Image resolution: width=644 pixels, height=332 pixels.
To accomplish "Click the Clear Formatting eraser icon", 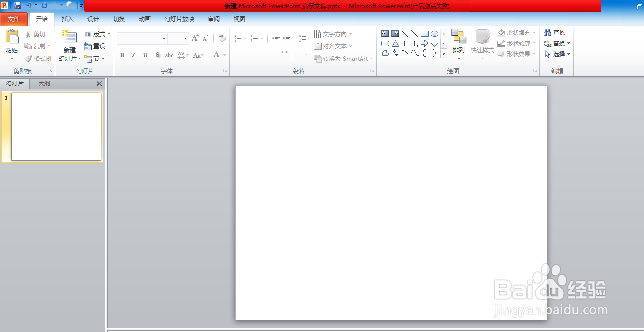I will coord(222,38).
